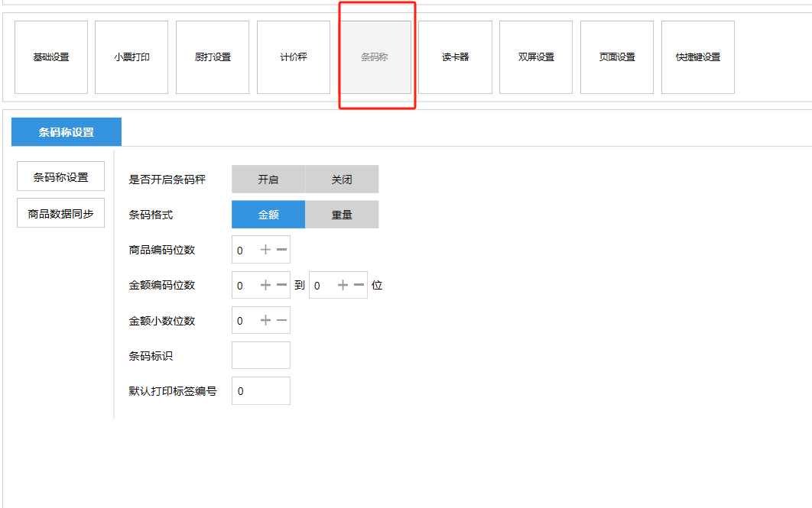Toggle 是否开启条码秤 to 关闭

click(x=342, y=180)
